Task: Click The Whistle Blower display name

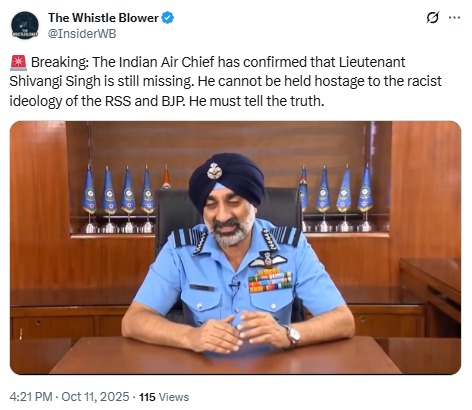Action: click(x=103, y=18)
